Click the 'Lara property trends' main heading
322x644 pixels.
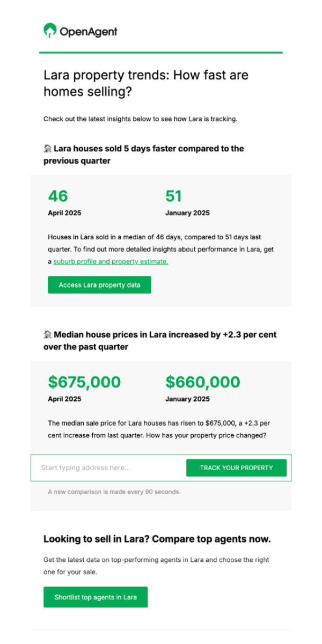(146, 83)
